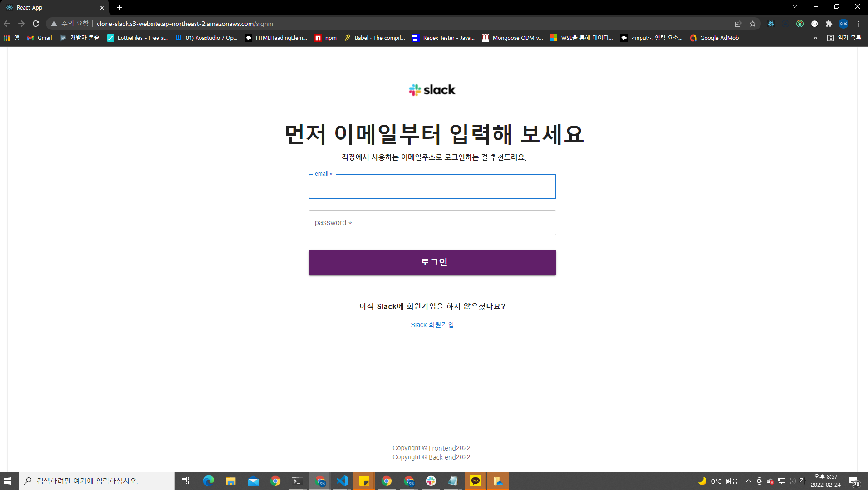
Task: Click the password input field
Action: coord(432,223)
